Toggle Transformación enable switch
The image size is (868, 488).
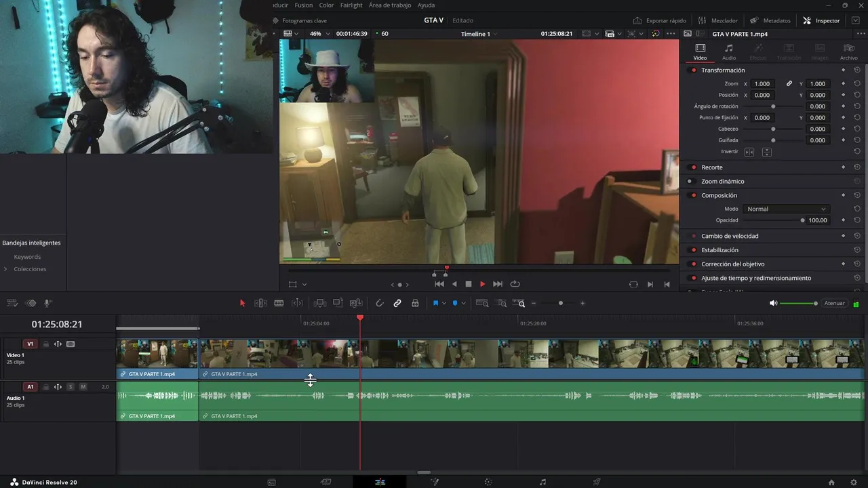(x=693, y=70)
